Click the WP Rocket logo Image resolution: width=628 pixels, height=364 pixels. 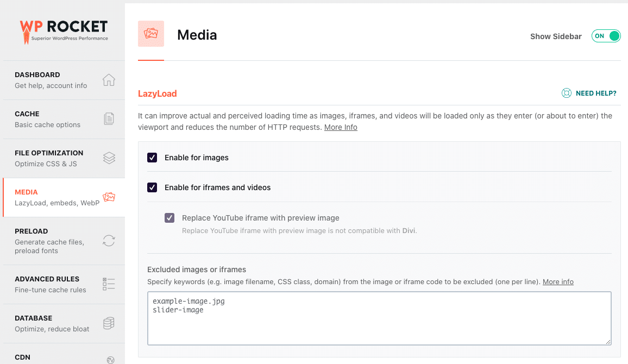coord(64,31)
